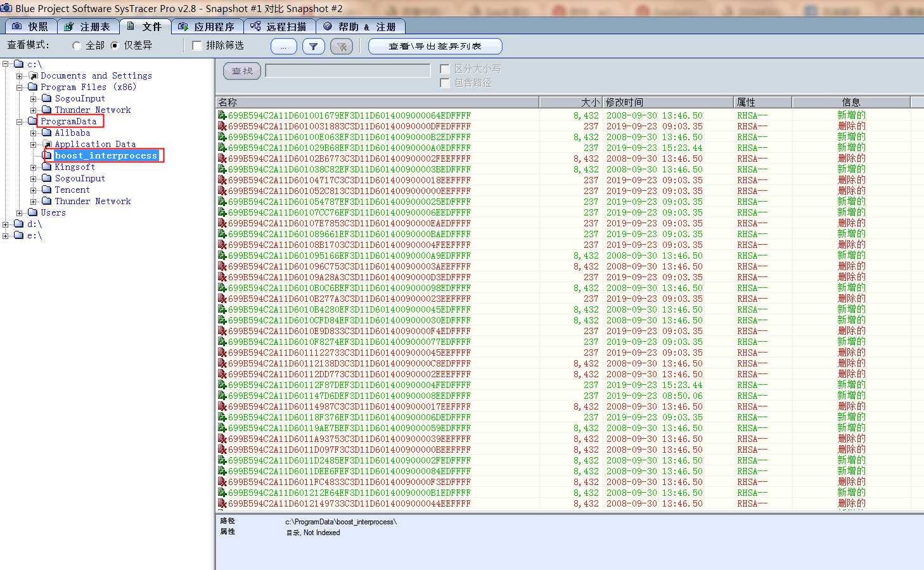924x570 pixels.
Task: Expand the Alibaba folder node
Action: (x=34, y=133)
